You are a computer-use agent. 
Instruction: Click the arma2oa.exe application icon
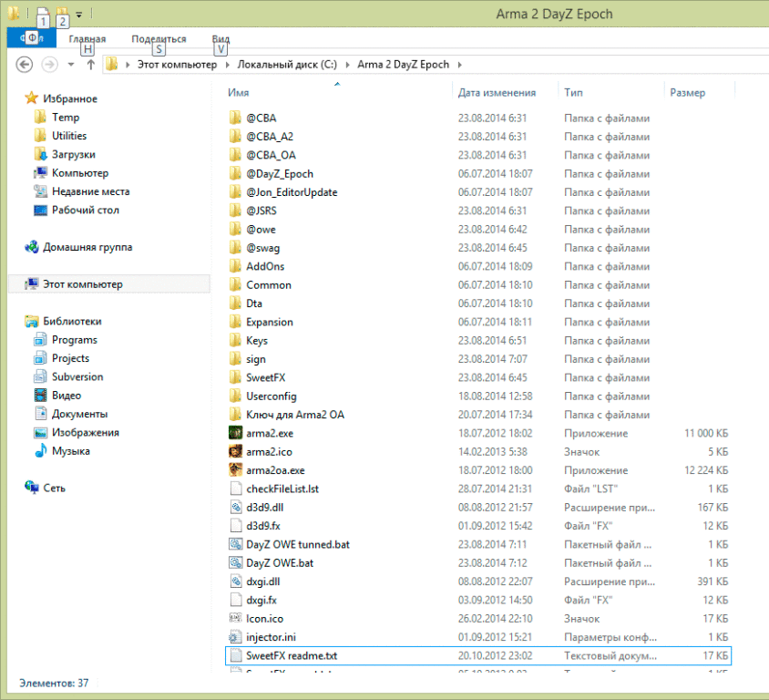coord(235,470)
